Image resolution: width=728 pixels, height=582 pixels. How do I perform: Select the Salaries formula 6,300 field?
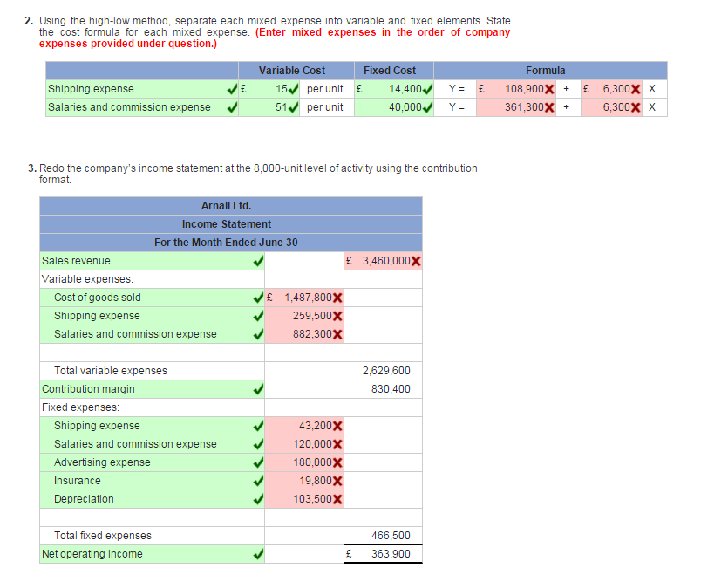coord(611,107)
